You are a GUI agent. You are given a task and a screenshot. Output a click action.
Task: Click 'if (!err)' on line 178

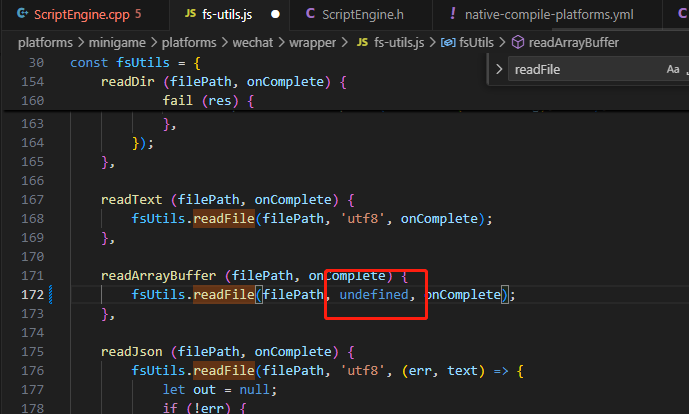pos(196,408)
